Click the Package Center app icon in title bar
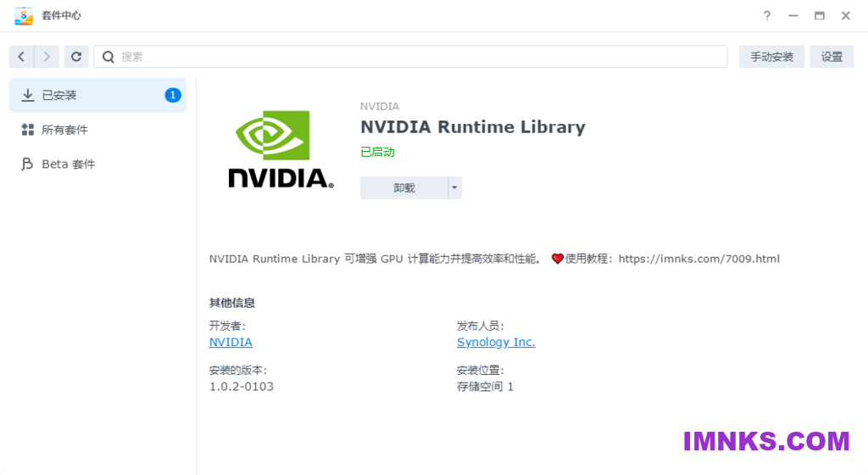Viewport: 868px width, 475px height. 23,15
